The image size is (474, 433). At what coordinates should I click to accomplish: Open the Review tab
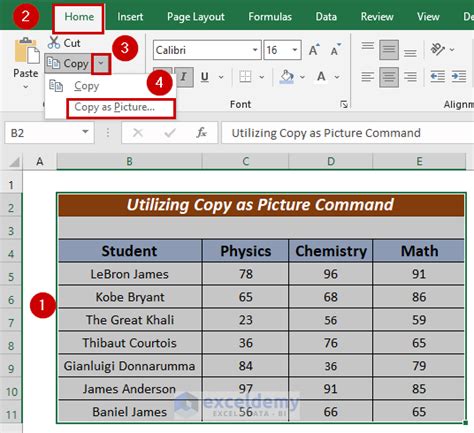(x=377, y=17)
